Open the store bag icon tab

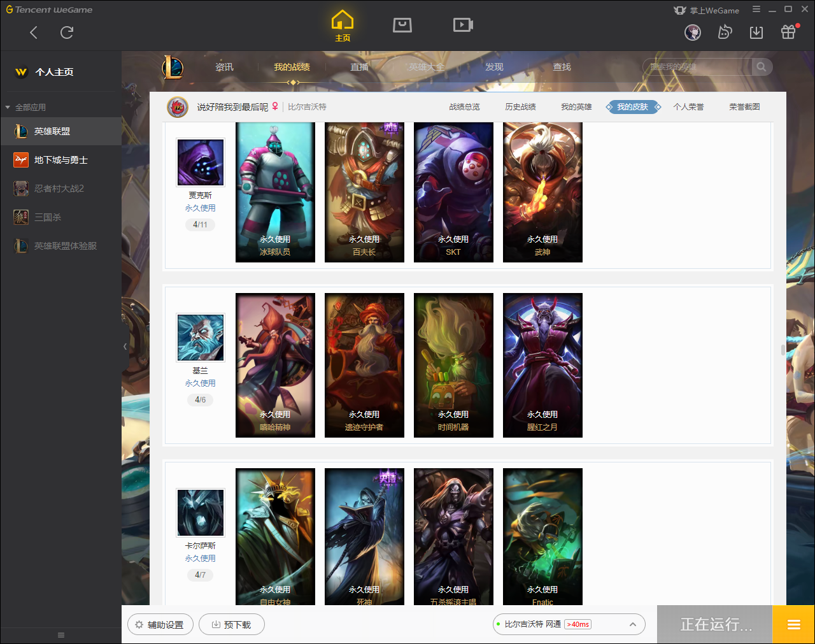click(402, 25)
